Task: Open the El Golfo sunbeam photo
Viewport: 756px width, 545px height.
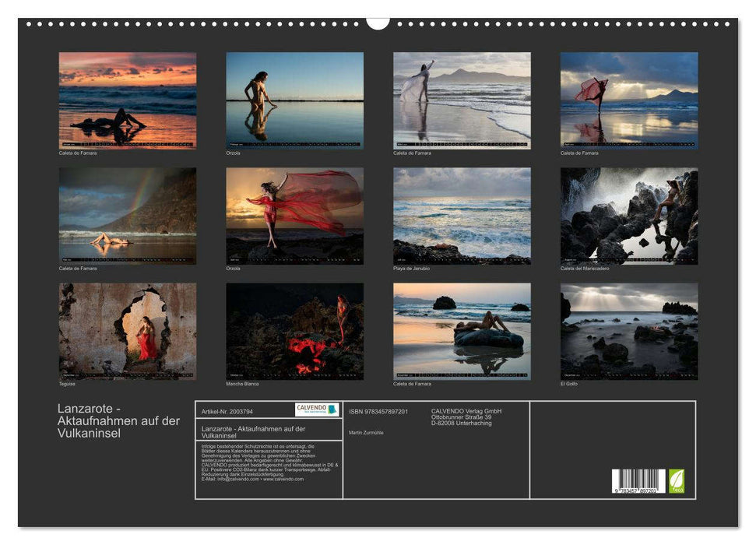Action: pos(628,331)
